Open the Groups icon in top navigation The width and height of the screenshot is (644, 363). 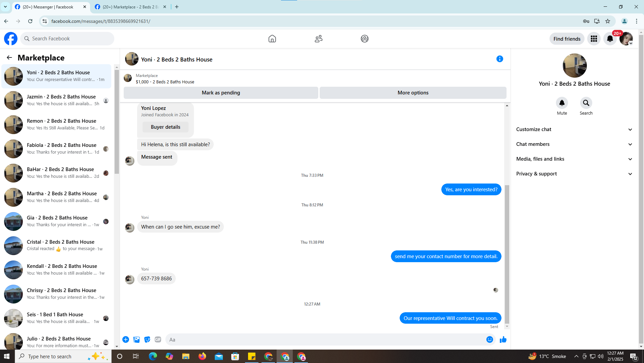tap(365, 39)
